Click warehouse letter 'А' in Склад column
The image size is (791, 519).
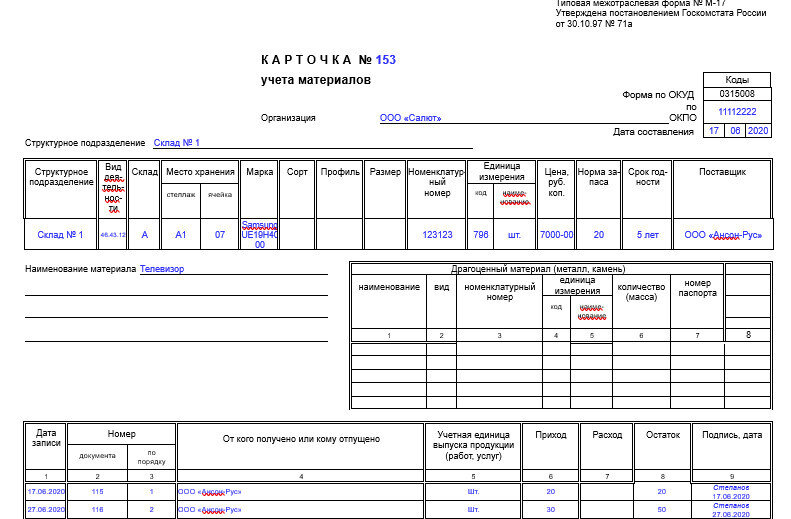145,235
